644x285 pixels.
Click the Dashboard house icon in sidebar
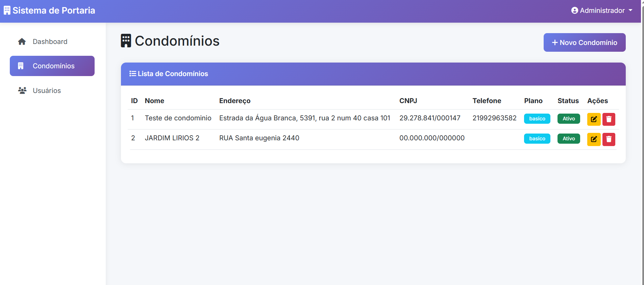22,42
